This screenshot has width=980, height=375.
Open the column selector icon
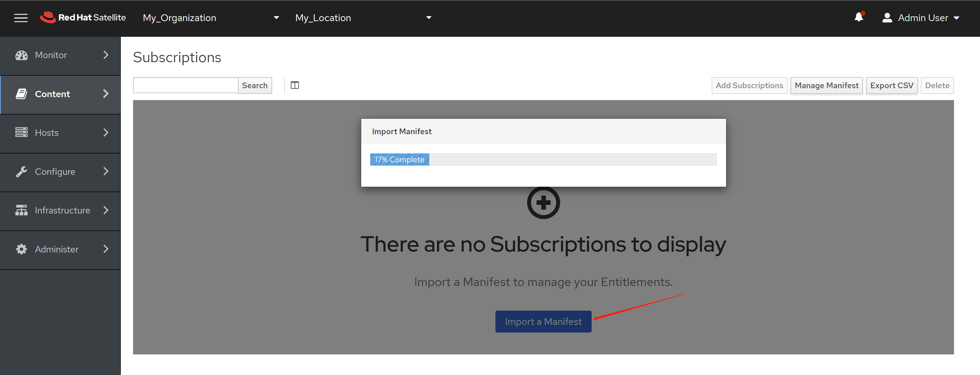(294, 85)
